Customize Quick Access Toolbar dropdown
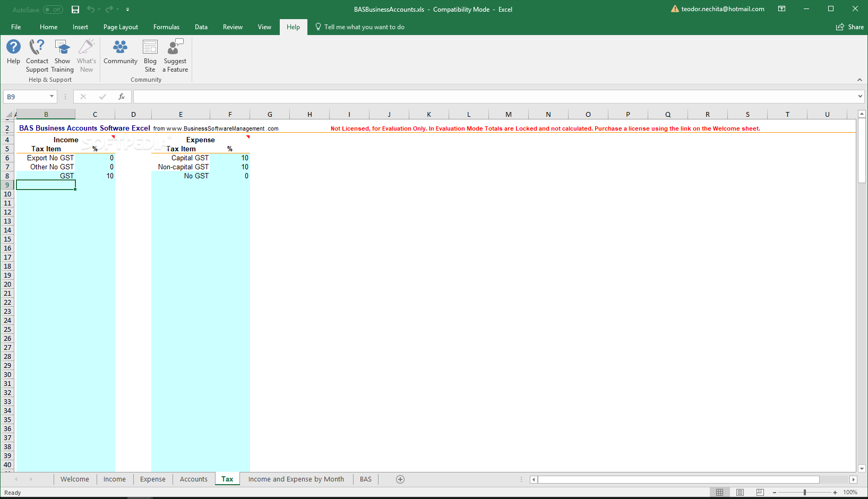 (128, 10)
